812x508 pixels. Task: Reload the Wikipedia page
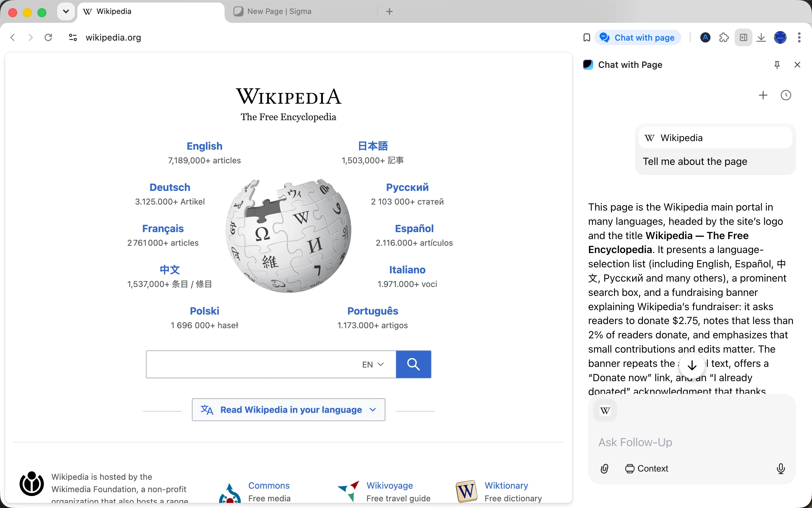click(x=49, y=37)
